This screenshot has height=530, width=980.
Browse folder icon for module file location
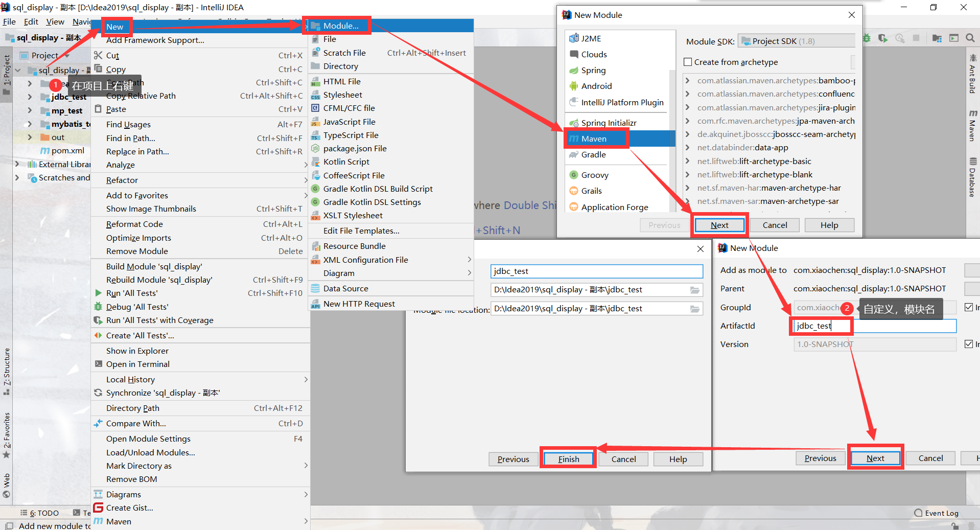(x=695, y=309)
